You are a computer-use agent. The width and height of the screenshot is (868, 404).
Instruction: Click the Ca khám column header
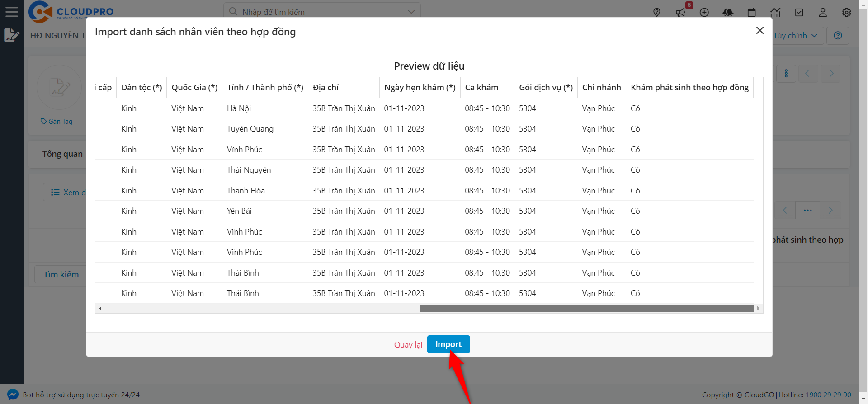pos(487,88)
